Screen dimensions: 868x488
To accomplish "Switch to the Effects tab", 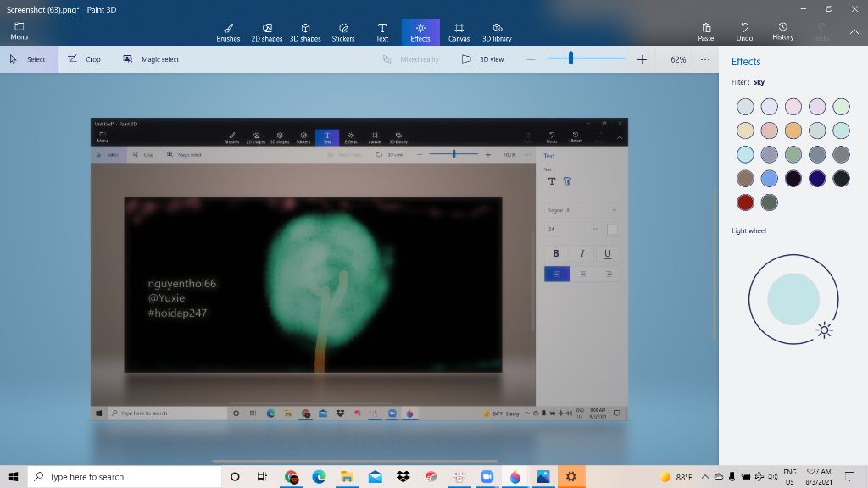I will (420, 32).
